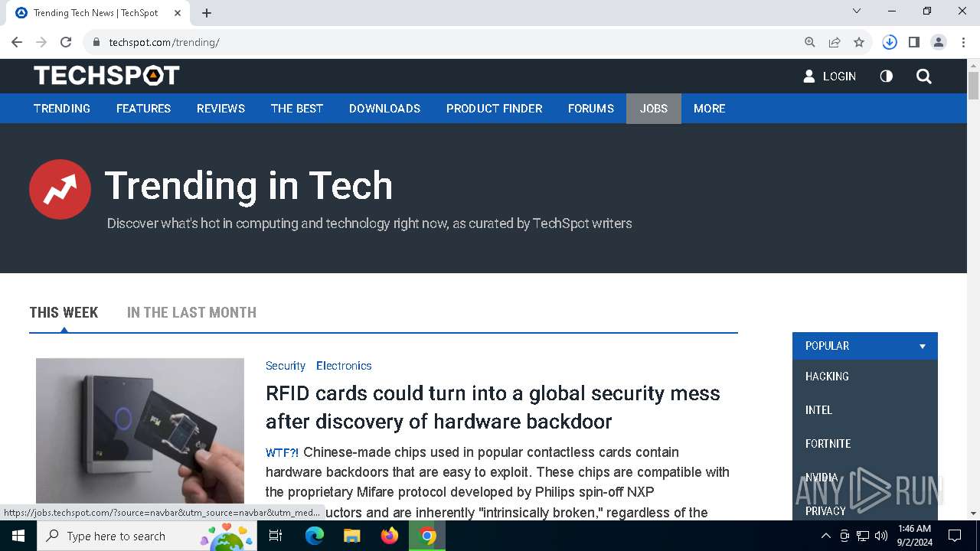Open a new browser tab

pyautogui.click(x=207, y=13)
